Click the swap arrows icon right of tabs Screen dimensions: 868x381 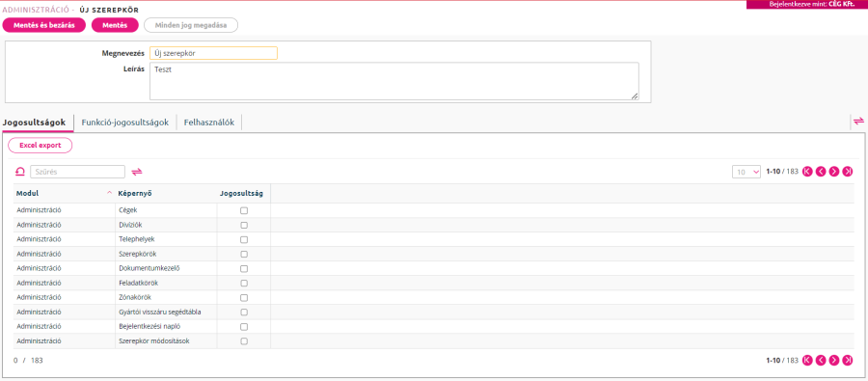point(858,121)
